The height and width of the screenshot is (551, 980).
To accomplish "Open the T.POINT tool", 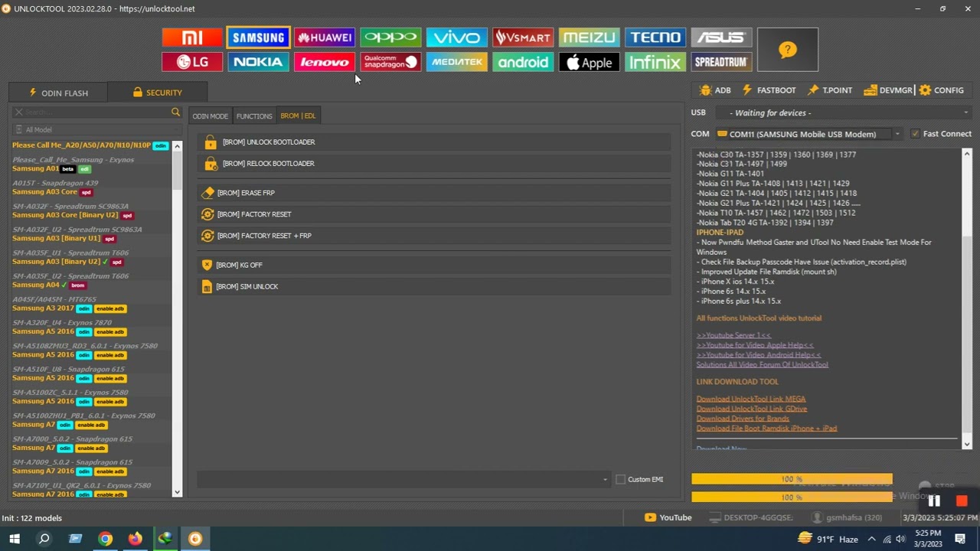I will [830, 90].
